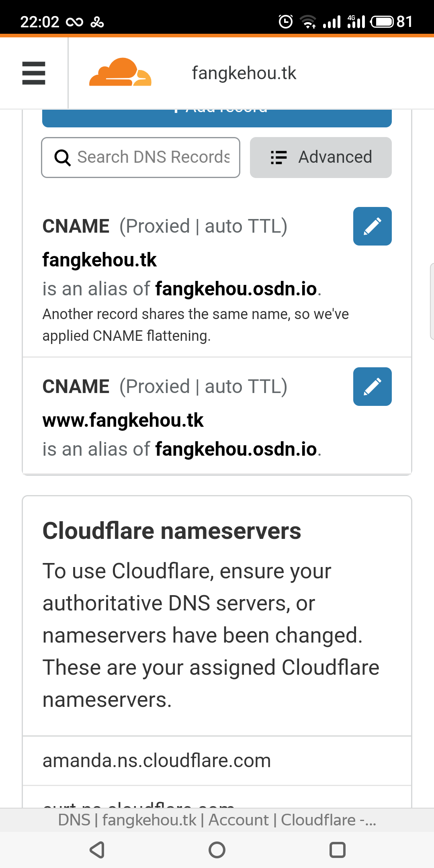Viewport: 434px width, 868px height.
Task: Tap the search magnifier icon
Action: pyautogui.click(x=62, y=158)
